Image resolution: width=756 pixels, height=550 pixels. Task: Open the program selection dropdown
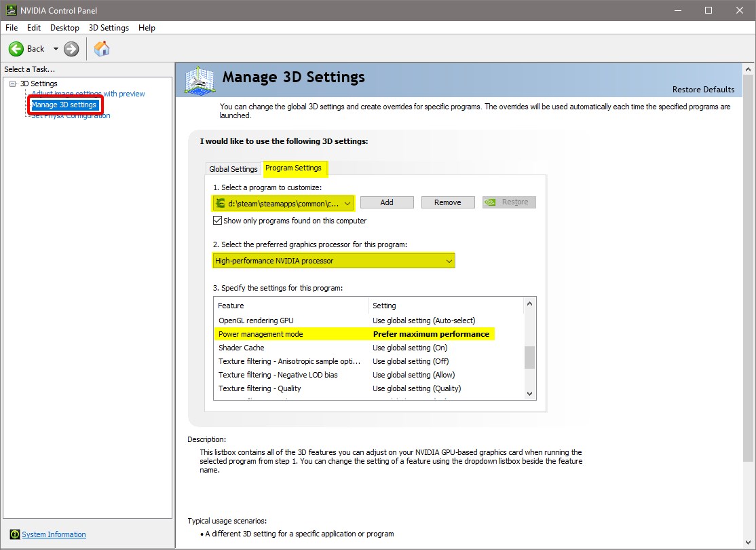(284, 203)
